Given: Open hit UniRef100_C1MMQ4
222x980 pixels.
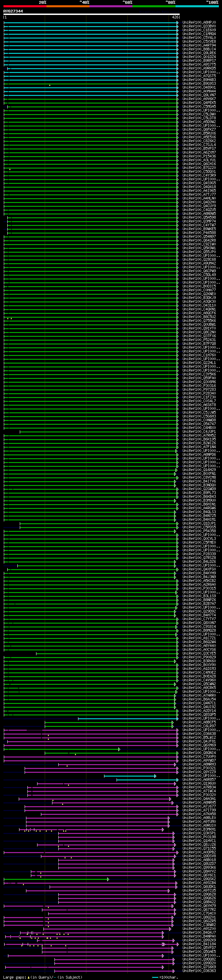Looking at the screenshot, I should point(199,34).
